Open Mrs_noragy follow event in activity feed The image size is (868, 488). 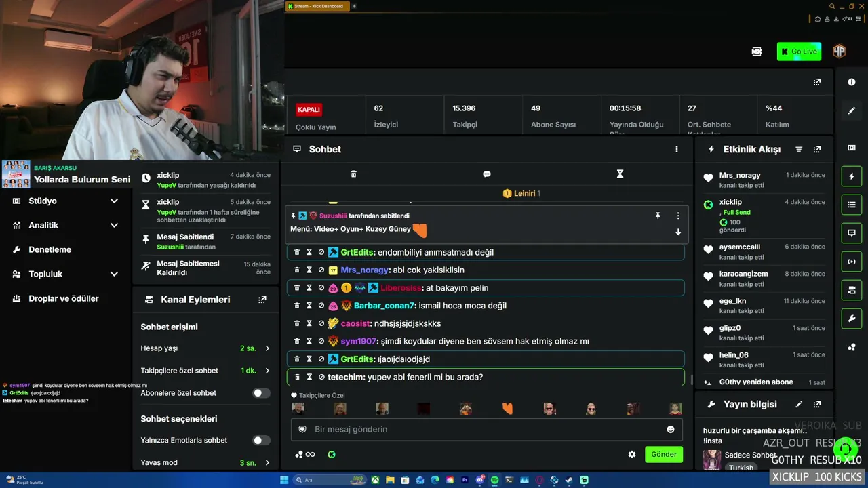(x=764, y=179)
